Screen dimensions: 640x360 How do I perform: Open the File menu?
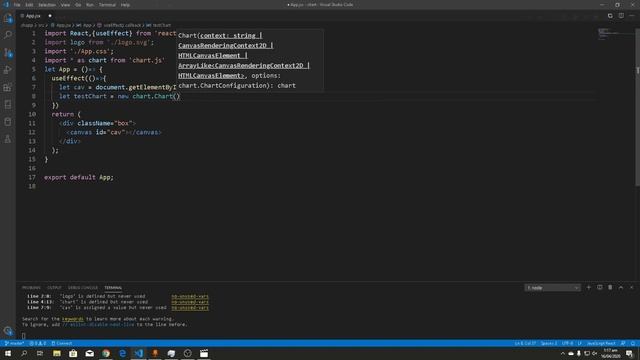(17, 5)
